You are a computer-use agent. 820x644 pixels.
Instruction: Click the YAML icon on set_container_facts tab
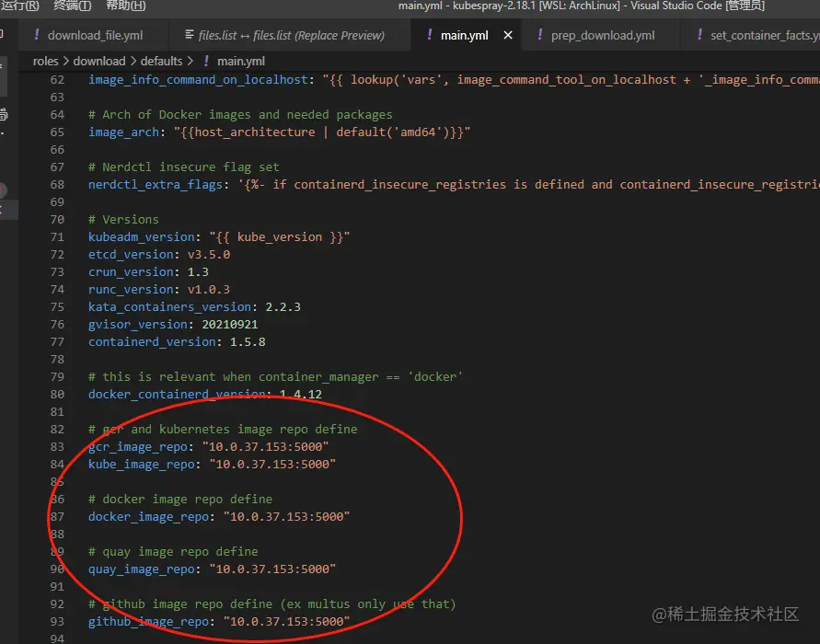pos(699,35)
